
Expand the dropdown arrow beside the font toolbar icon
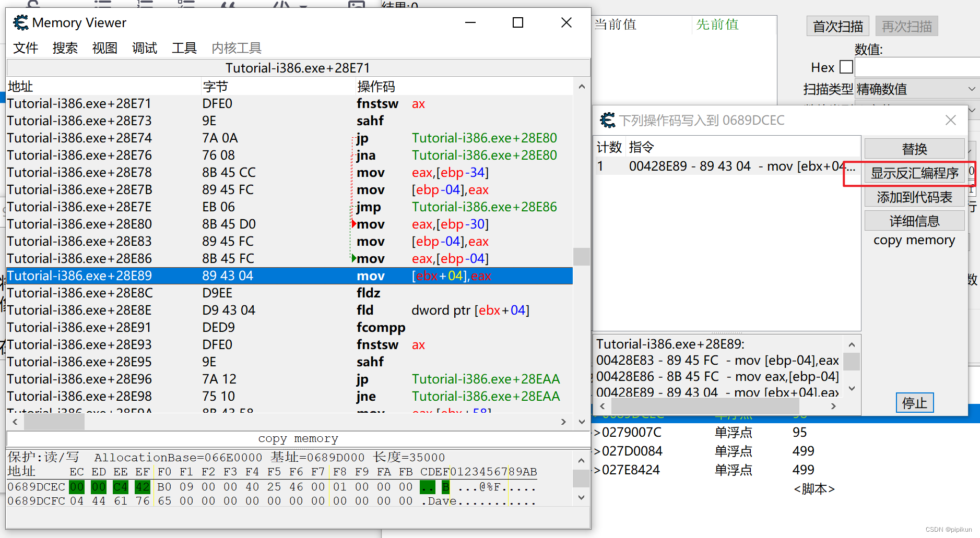point(303,6)
